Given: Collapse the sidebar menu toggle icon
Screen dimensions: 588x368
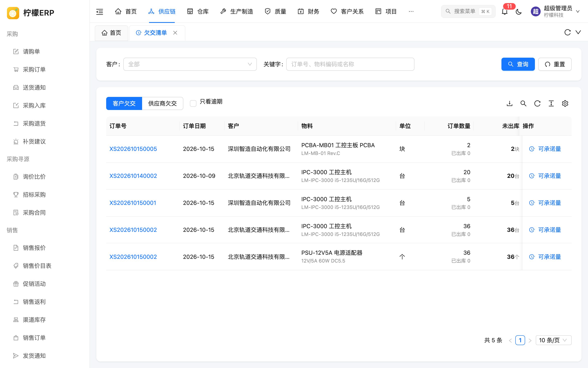Looking at the screenshot, I should [100, 11].
